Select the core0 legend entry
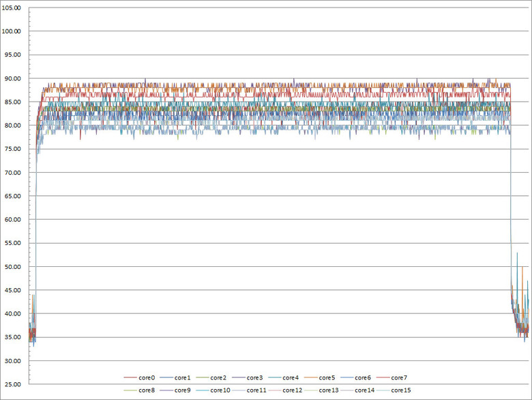532x400 pixels. [x=139, y=377]
